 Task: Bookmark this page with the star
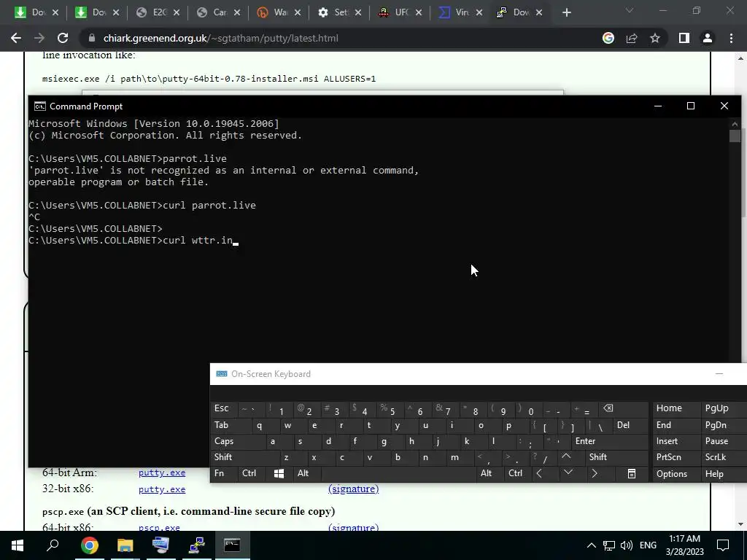(655, 38)
